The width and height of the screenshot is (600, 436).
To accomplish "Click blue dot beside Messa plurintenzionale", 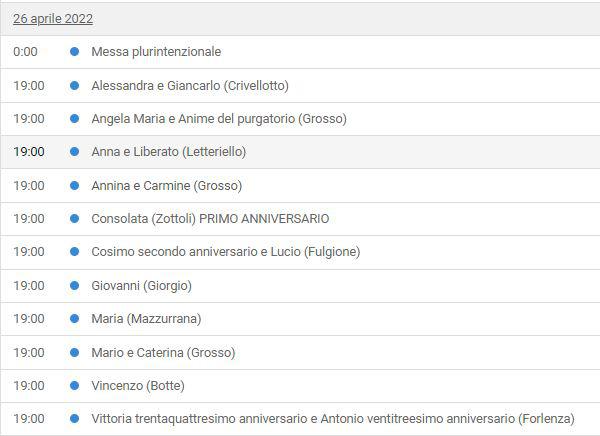I will 75,51.
